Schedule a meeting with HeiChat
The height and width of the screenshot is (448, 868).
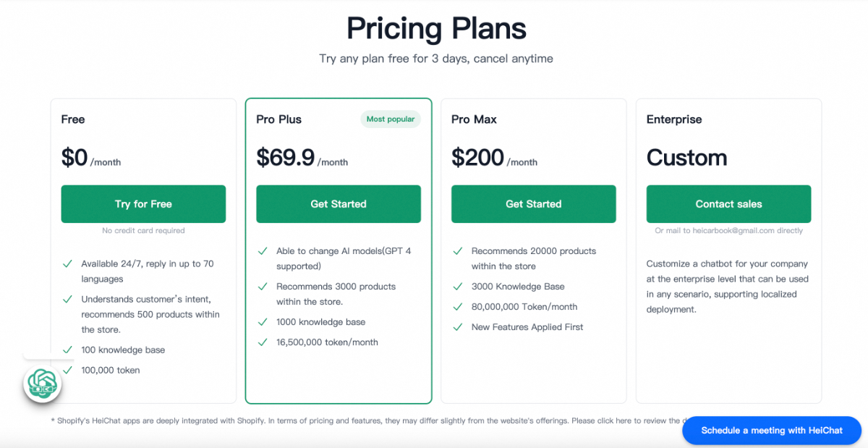[772, 431]
